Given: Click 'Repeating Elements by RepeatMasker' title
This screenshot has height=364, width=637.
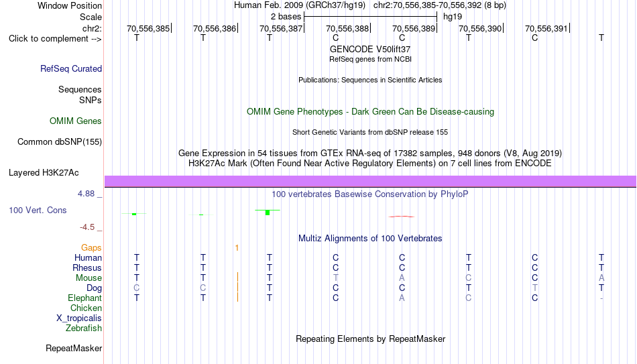Looking at the screenshot, I should [x=370, y=339].
